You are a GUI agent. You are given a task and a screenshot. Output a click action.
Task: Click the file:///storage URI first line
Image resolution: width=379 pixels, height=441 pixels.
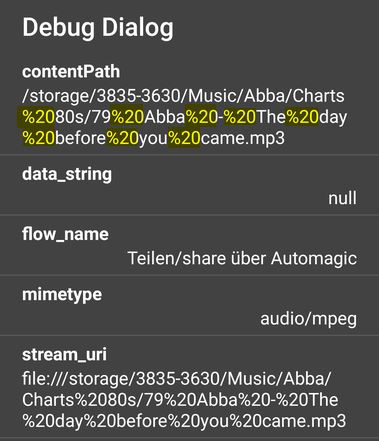[x=177, y=379]
